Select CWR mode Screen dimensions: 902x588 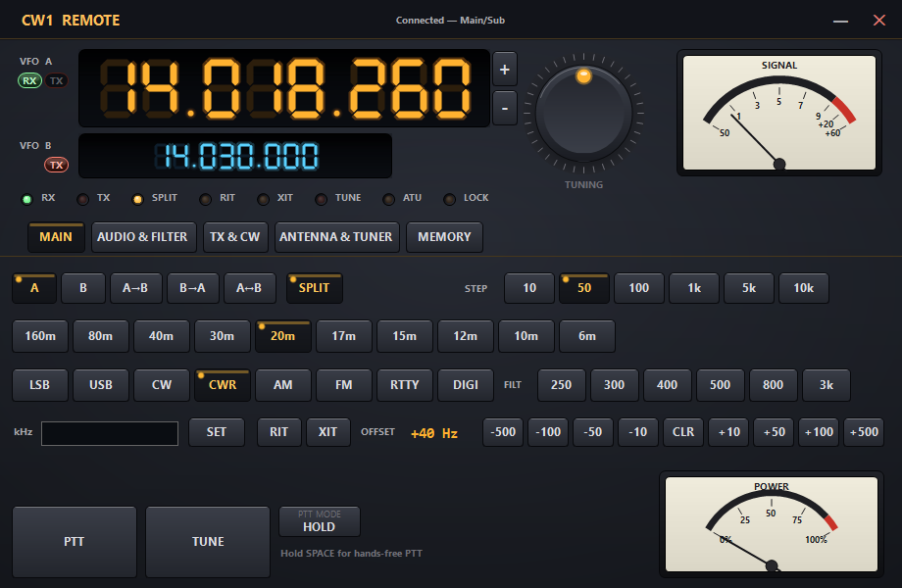coord(223,385)
